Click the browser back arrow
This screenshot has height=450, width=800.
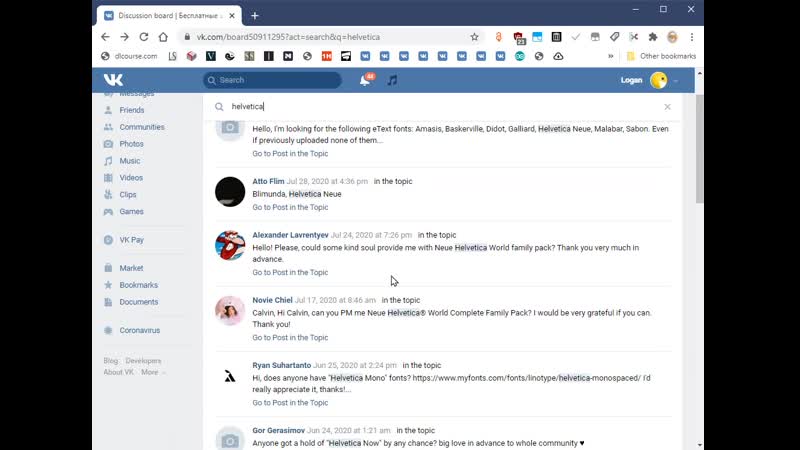105,37
